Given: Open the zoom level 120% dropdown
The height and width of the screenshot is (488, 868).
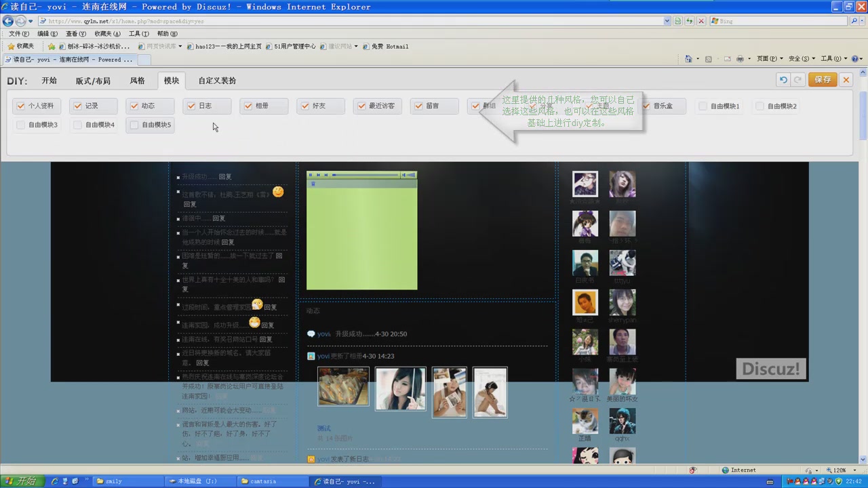Looking at the screenshot, I should [x=842, y=470].
